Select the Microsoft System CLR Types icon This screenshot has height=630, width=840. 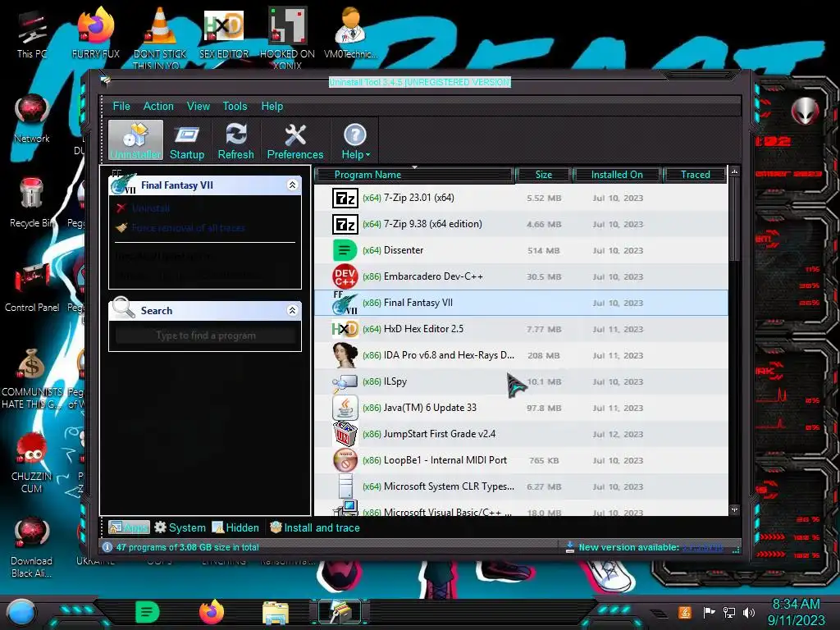pyautogui.click(x=346, y=486)
